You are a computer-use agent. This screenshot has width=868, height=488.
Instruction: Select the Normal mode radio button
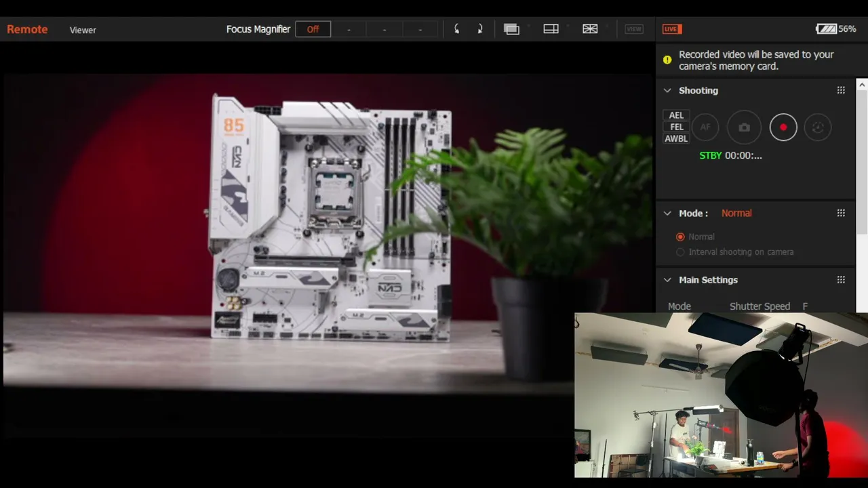(x=680, y=237)
